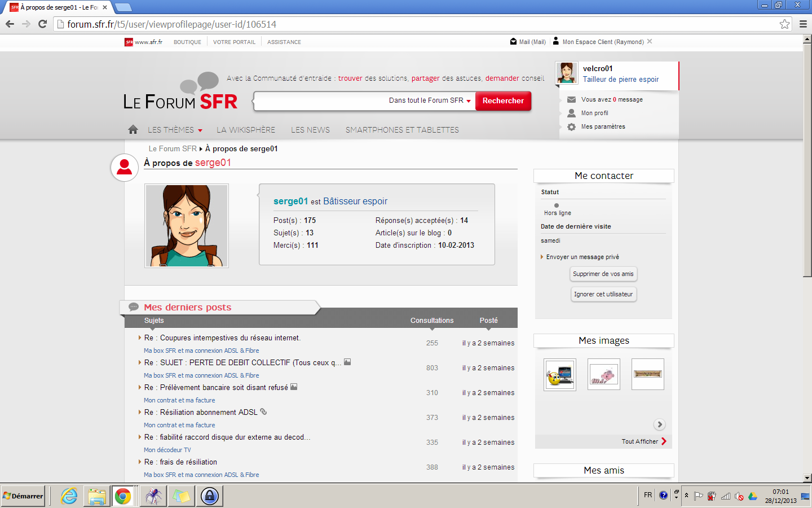Open the first thumbnail in Mes images
Image resolution: width=812 pixels, height=508 pixels.
tap(560, 374)
